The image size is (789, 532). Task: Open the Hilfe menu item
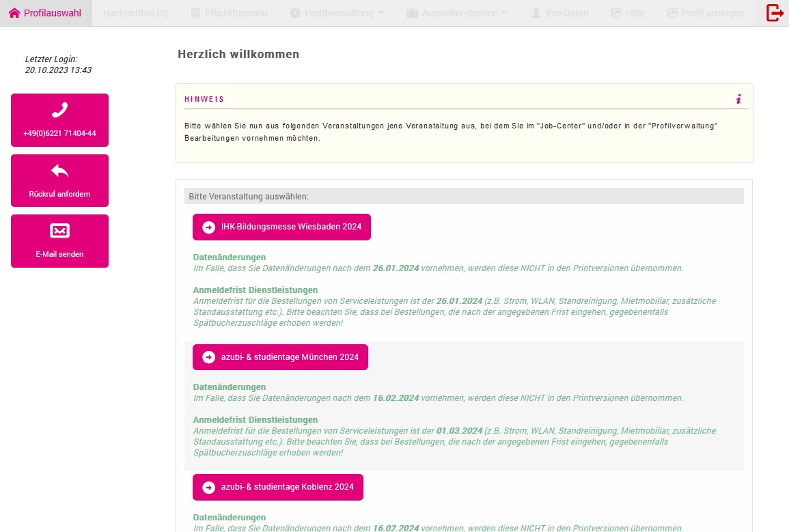[x=627, y=13]
